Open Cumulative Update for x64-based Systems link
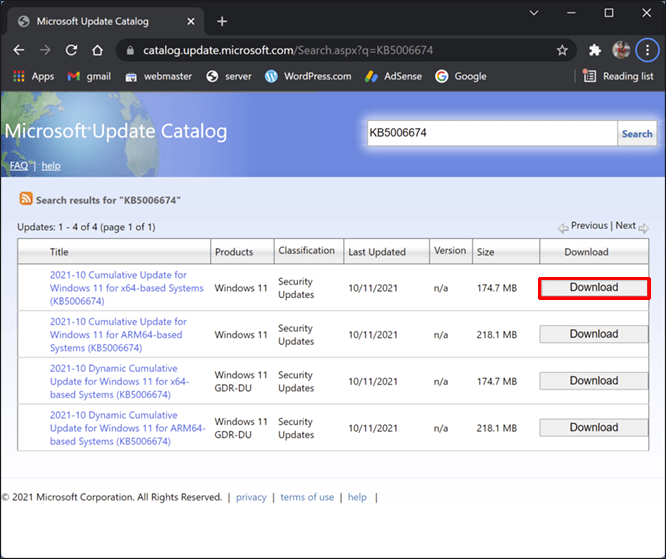The image size is (666, 559). (x=127, y=288)
